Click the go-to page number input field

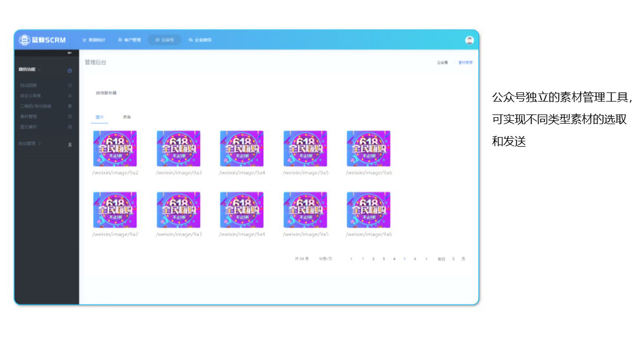click(453, 259)
